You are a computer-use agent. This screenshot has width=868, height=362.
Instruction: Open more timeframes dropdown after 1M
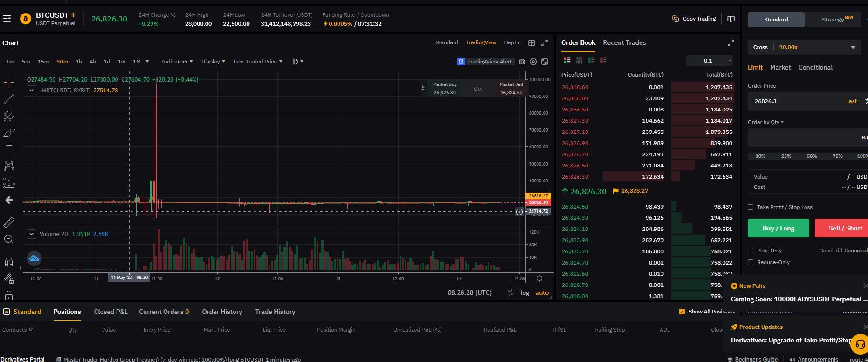(147, 62)
